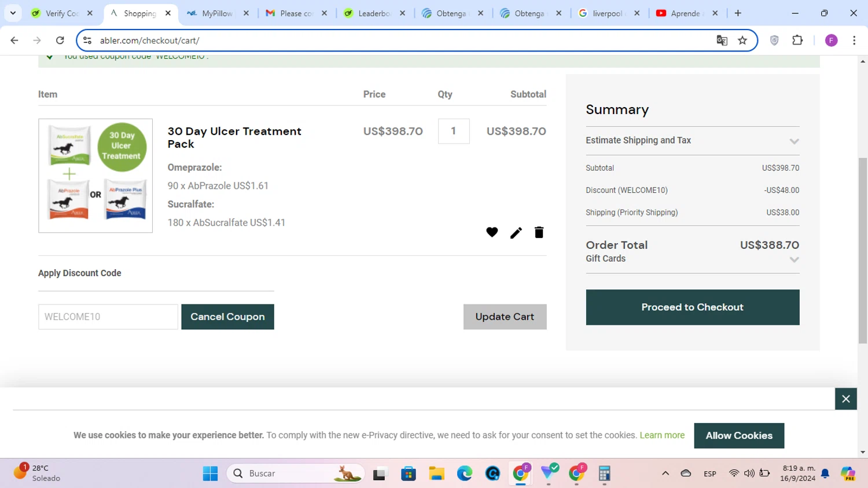Click the Allow Cookies button

739,435
